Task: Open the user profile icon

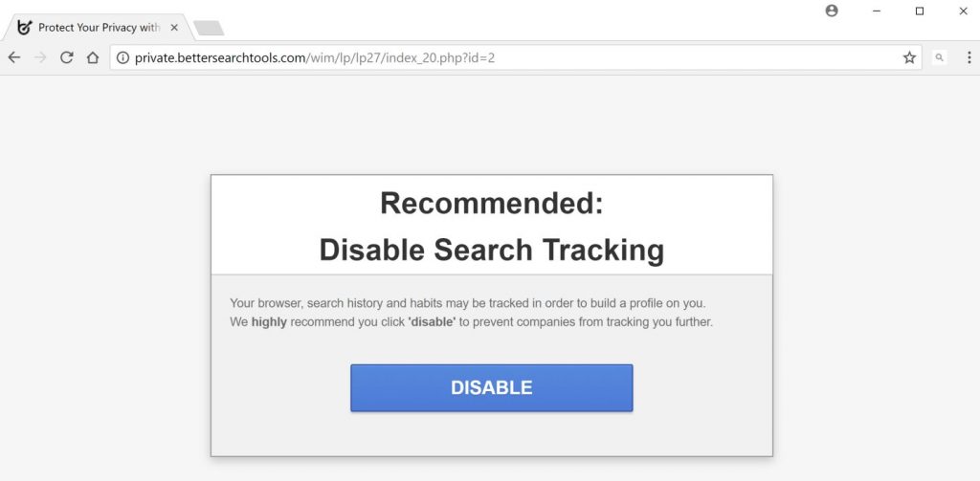Action: point(831,11)
